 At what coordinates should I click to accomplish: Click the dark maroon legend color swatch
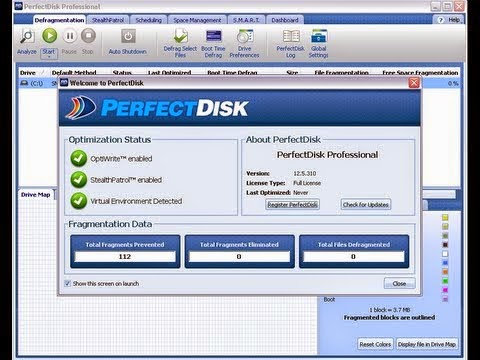445,245
